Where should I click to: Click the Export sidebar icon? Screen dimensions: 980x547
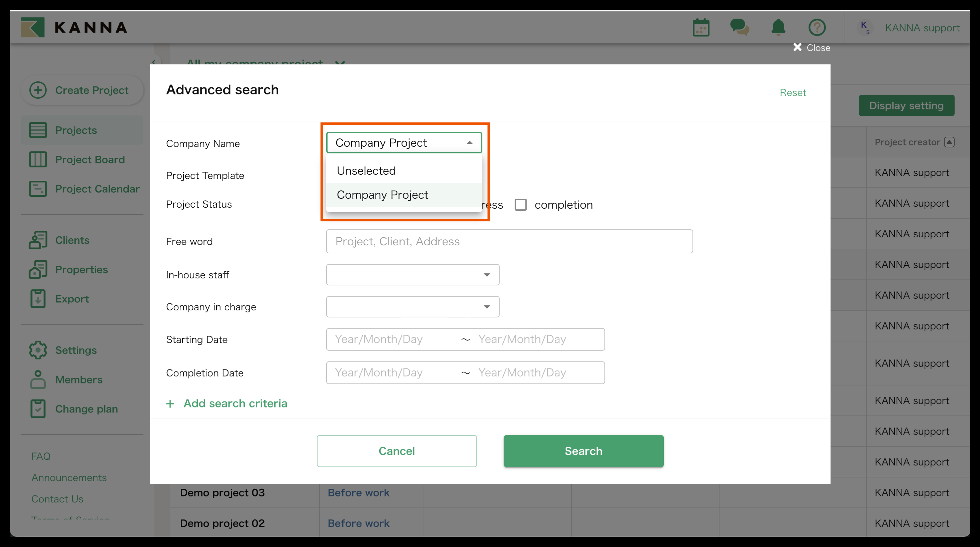click(38, 299)
